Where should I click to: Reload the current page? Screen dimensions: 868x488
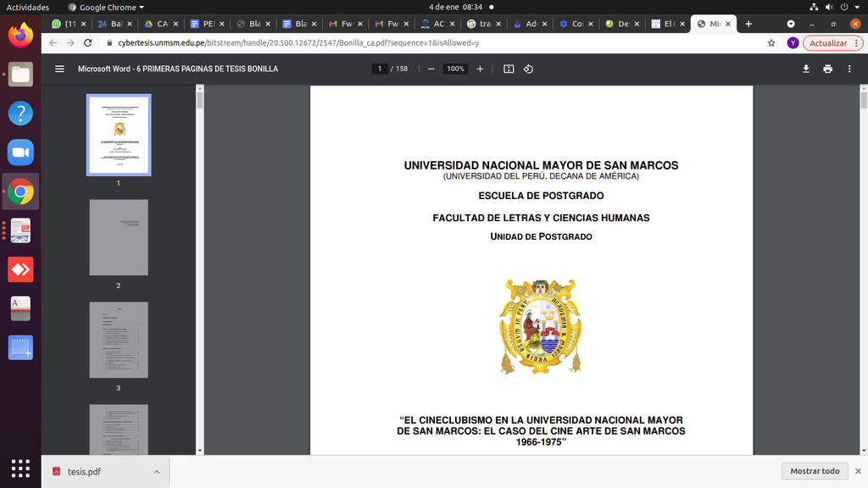pyautogui.click(x=87, y=42)
